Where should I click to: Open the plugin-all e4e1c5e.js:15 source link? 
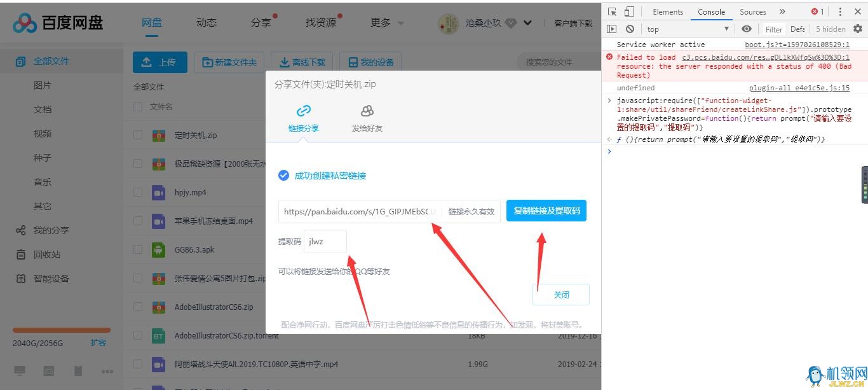799,88
